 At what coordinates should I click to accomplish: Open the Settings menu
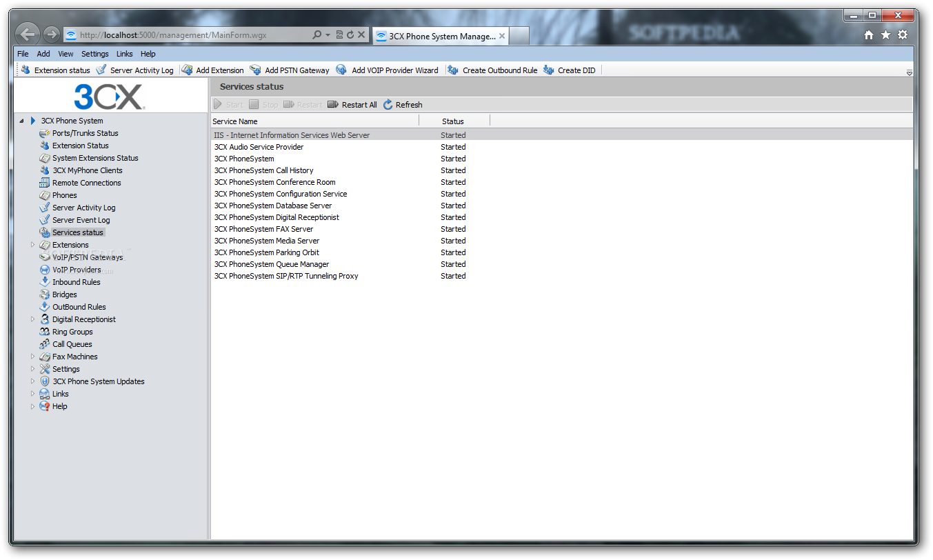(95, 54)
